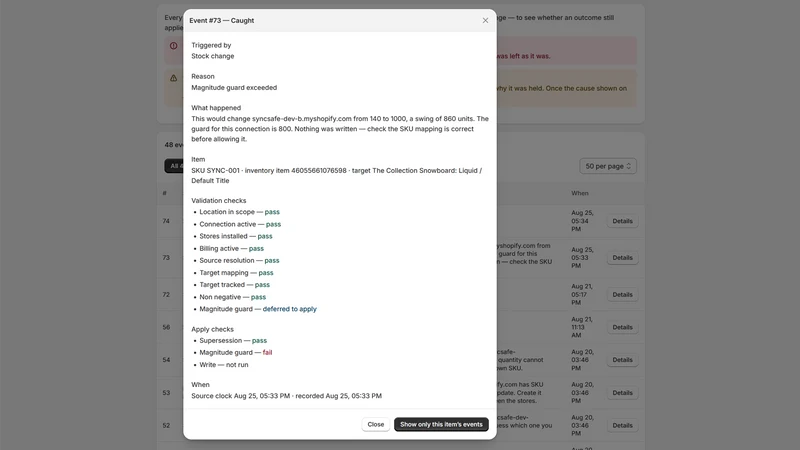
Task: Click 'deferred to apply' status text
Action: pos(290,309)
